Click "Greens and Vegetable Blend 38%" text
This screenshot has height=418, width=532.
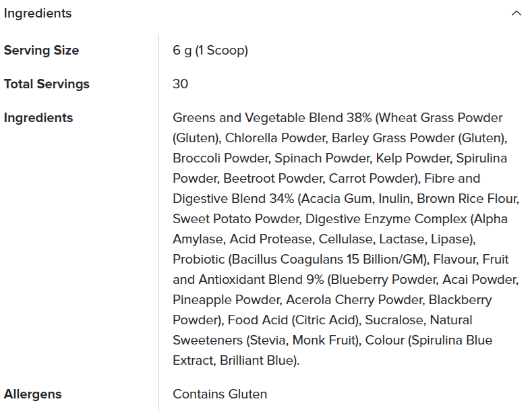[x=272, y=118]
